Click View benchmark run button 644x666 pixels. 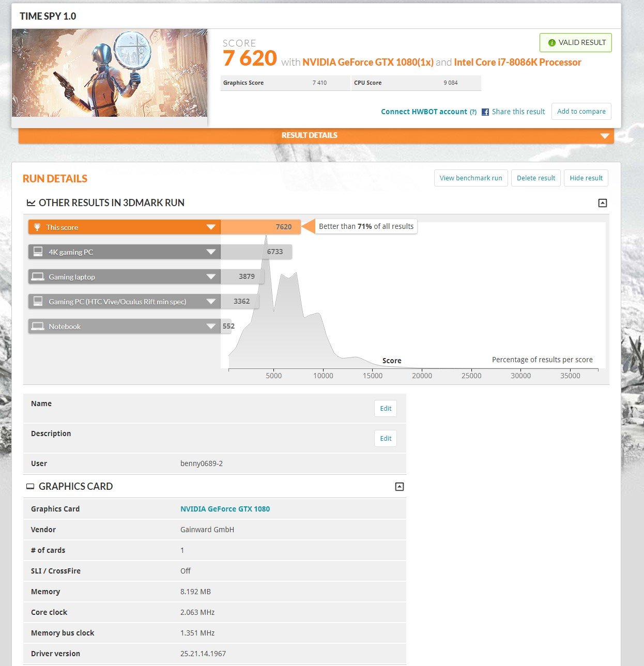point(471,178)
